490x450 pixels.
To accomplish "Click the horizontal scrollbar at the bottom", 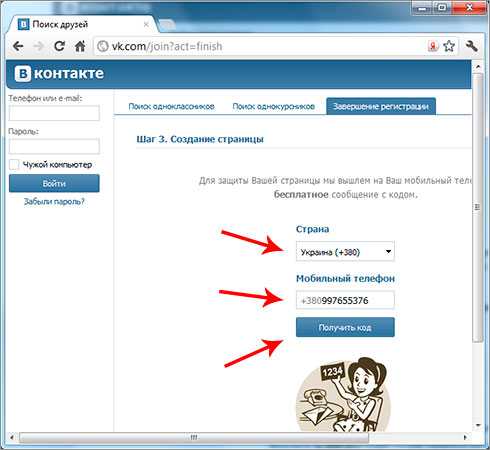I will pyautogui.click(x=194, y=437).
